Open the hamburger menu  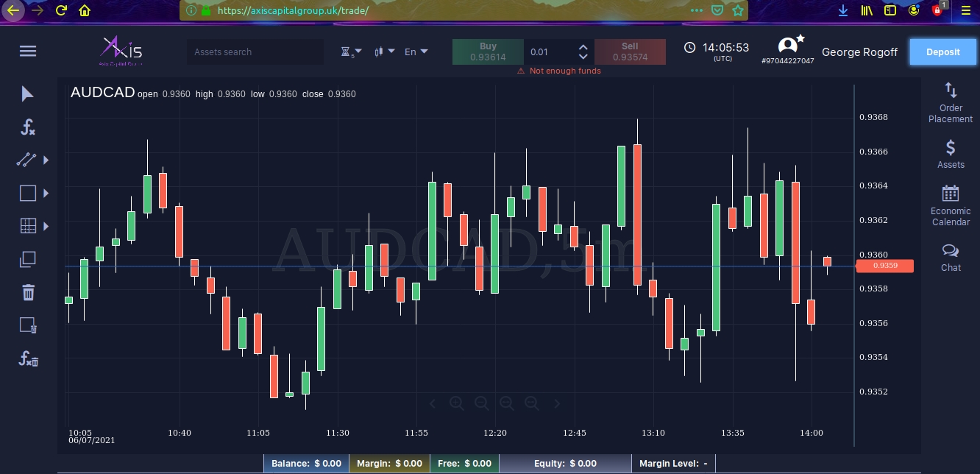28,51
